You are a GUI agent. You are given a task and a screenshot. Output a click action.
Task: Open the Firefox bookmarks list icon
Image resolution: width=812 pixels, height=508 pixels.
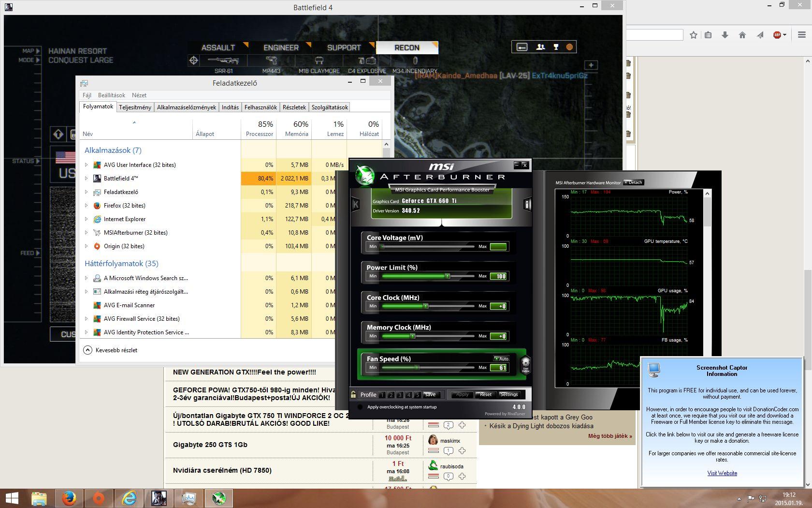(708, 35)
